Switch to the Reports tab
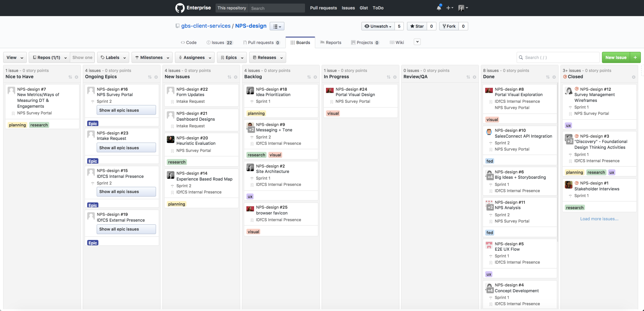 331,42
